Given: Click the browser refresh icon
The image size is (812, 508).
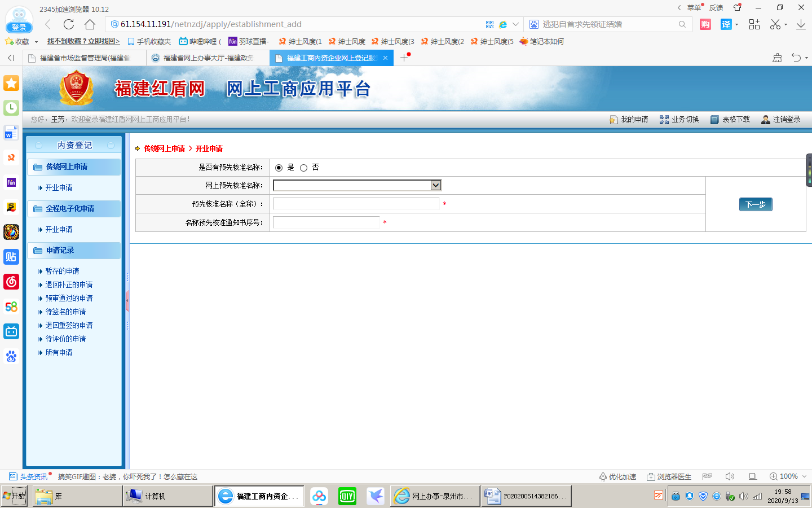Looking at the screenshot, I should pos(69,24).
